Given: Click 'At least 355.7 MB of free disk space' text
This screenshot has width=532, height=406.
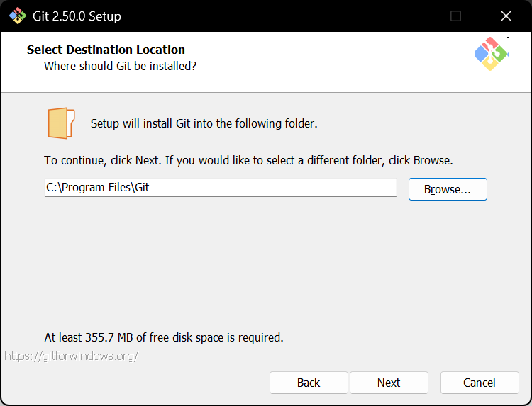Looking at the screenshot, I should tap(164, 337).
